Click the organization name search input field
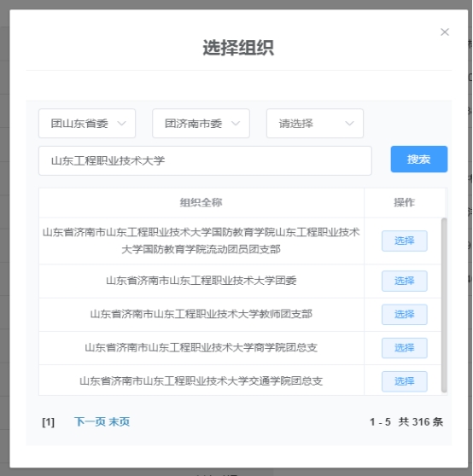This screenshot has width=473, height=476. tap(205, 160)
